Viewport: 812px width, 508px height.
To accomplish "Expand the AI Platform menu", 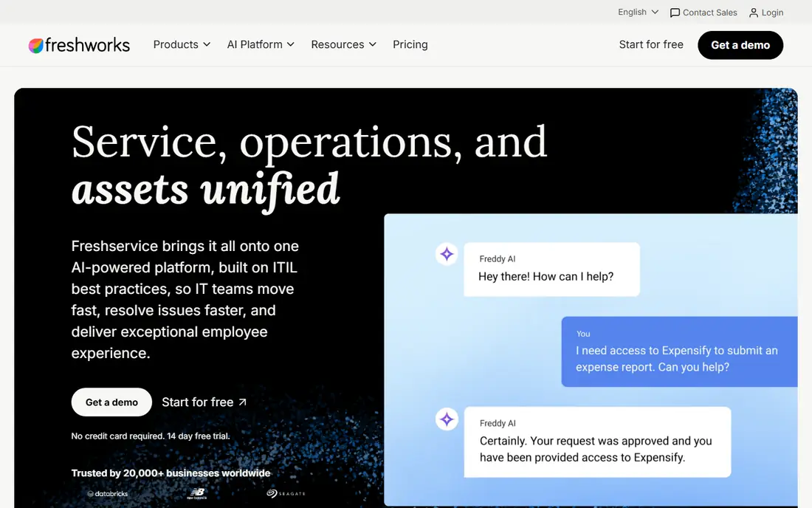I will click(x=261, y=44).
